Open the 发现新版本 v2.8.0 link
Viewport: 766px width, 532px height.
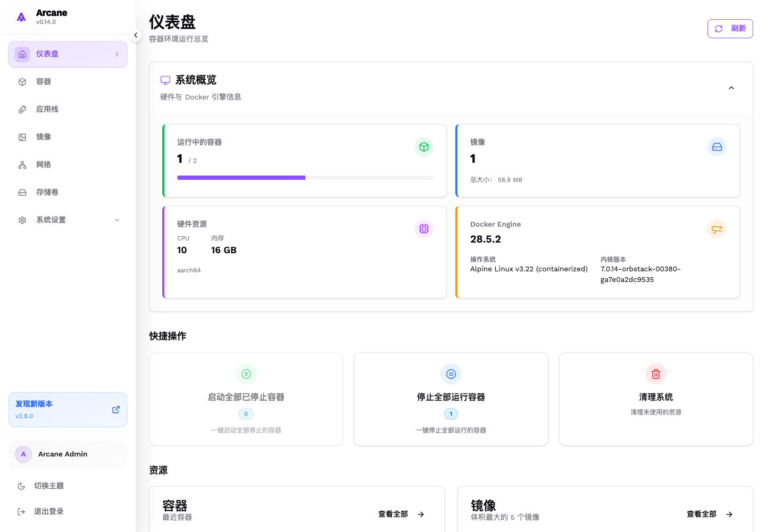68,410
